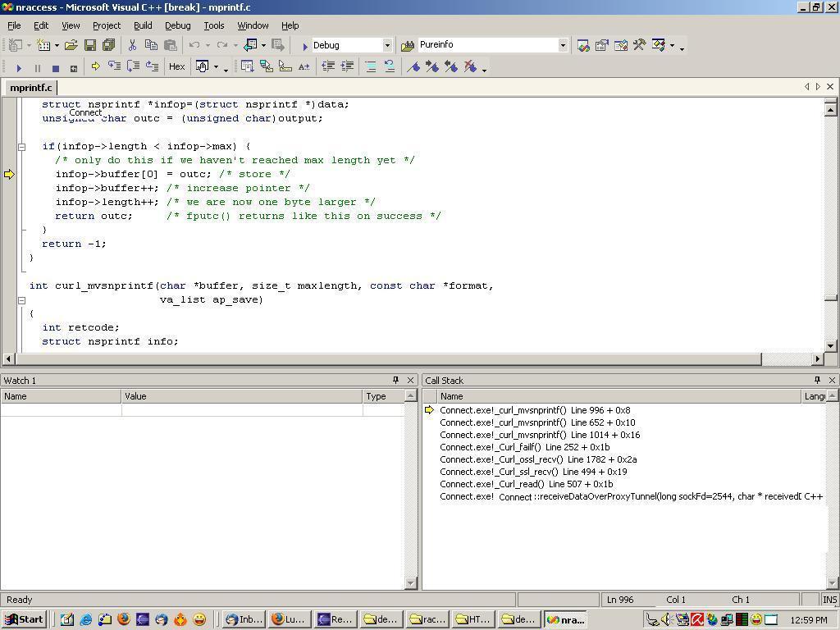
Task: Click the Step Into icon
Action: tap(114, 66)
